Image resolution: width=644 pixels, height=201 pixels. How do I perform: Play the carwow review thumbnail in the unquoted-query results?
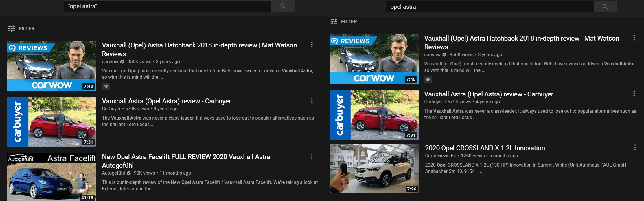[x=374, y=59]
